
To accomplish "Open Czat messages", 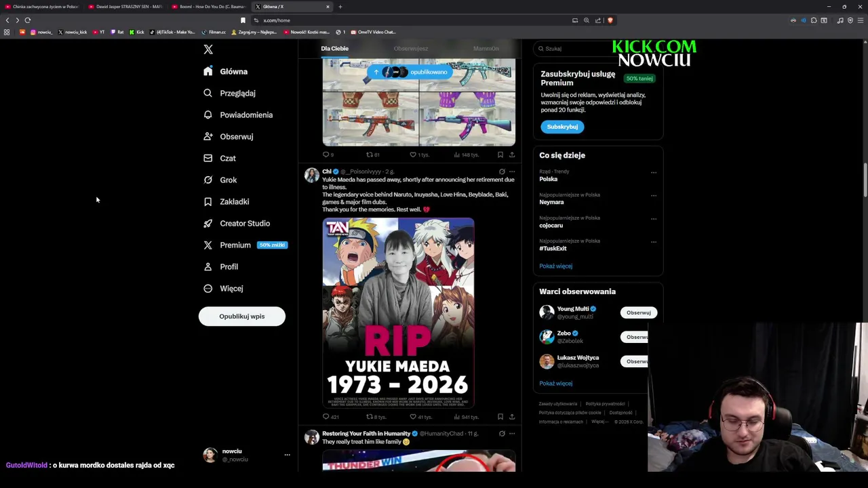I will [x=220, y=158].
